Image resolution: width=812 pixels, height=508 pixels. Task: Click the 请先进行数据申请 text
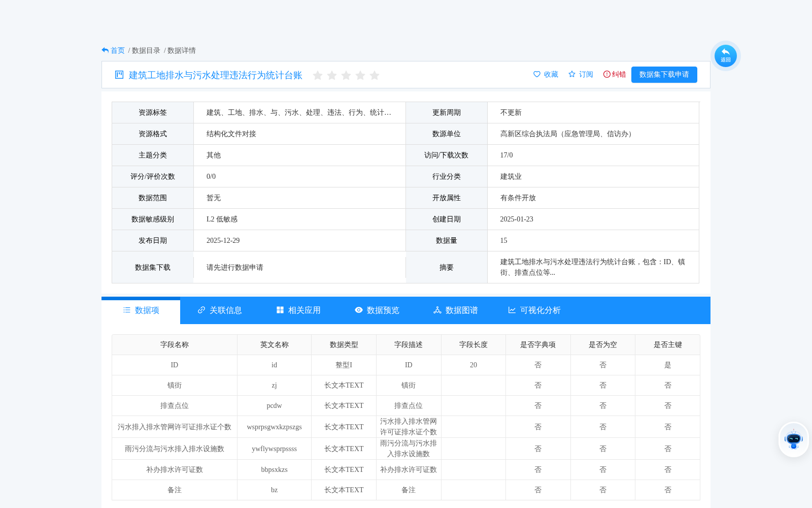235,268
